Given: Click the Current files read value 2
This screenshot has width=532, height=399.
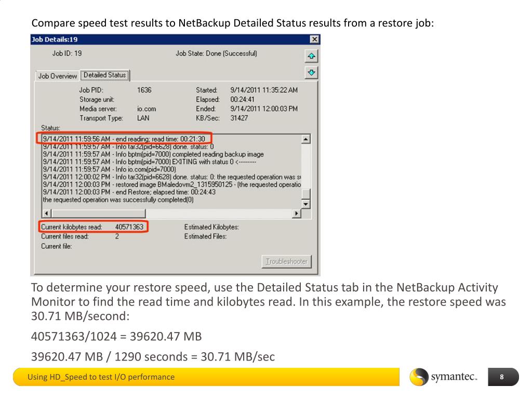Looking at the screenshot, I should pos(117,236).
